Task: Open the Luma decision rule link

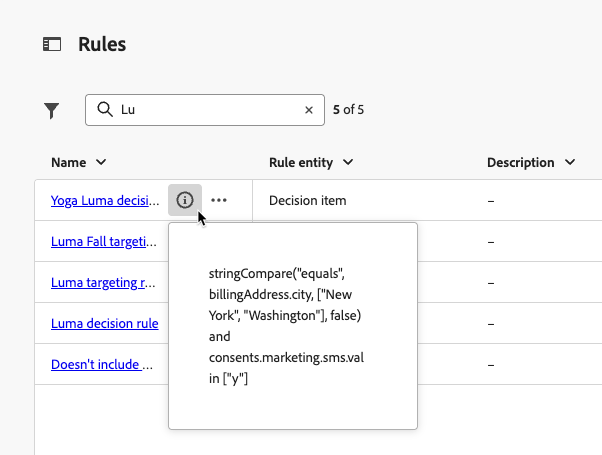Action: point(104,323)
